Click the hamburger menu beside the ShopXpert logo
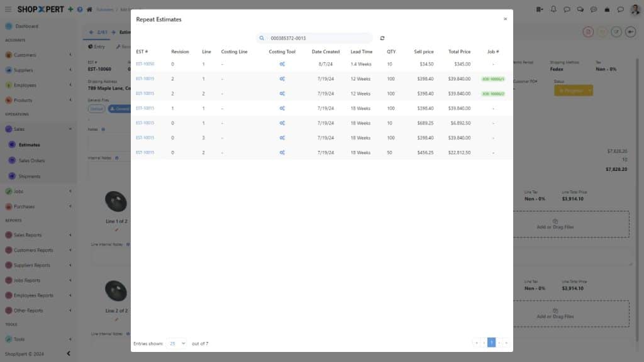The image size is (644, 362). [7, 9]
